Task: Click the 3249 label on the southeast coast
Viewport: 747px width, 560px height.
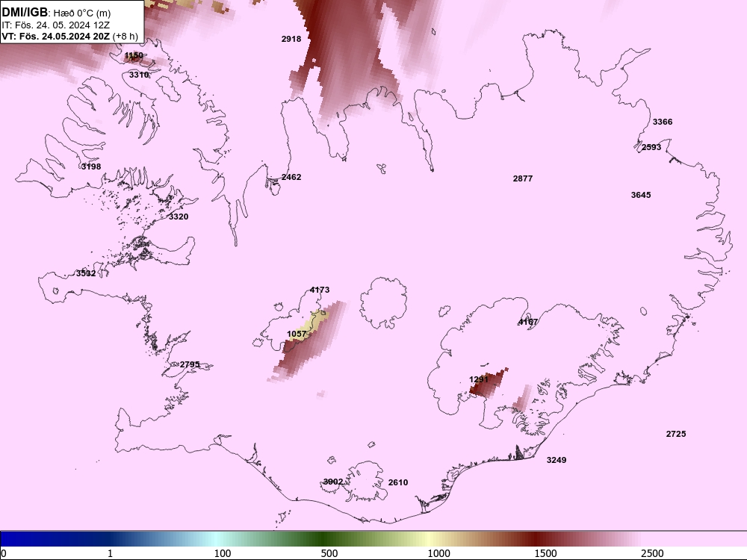Action: (x=557, y=460)
